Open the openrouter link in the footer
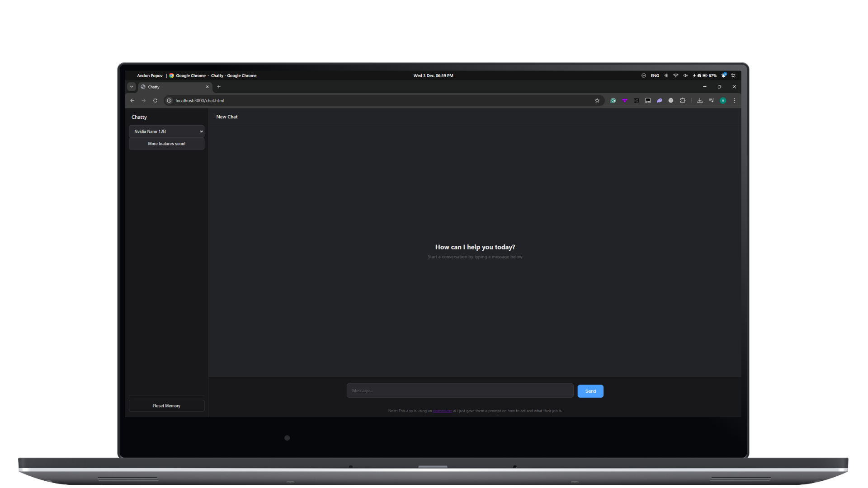 pos(442,411)
